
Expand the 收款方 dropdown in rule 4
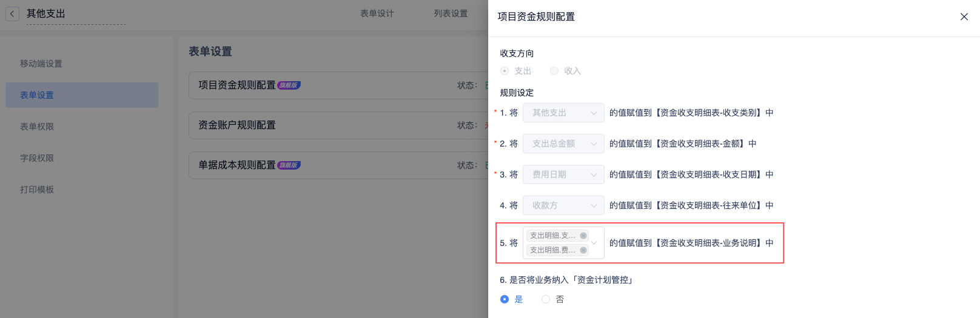point(563,205)
